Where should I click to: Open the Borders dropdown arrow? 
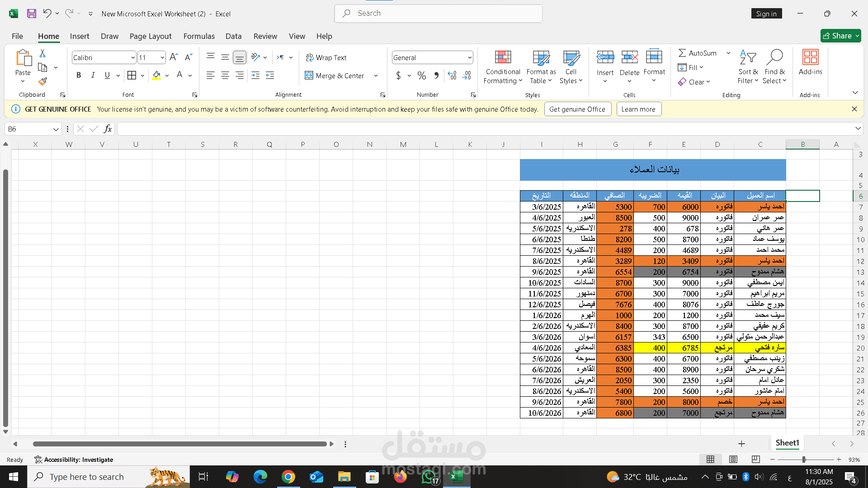[x=142, y=75]
